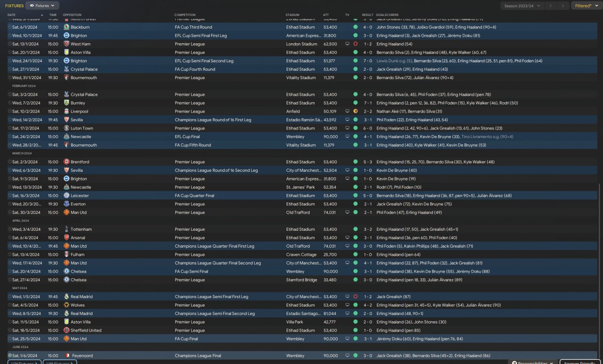Click the Goalscorers column header
This screenshot has width=603, height=364.
coord(388,15)
